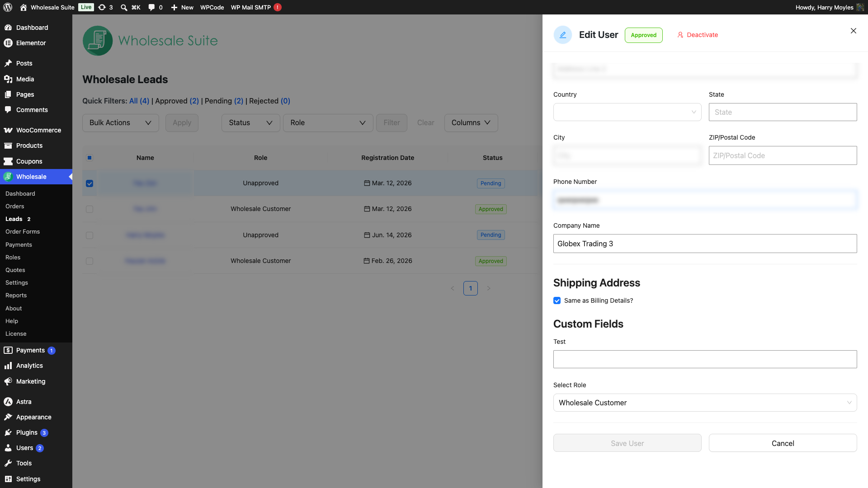Open Orders submenu under Wholesale
This screenshot has height=488, width=868.
point(15,206)
